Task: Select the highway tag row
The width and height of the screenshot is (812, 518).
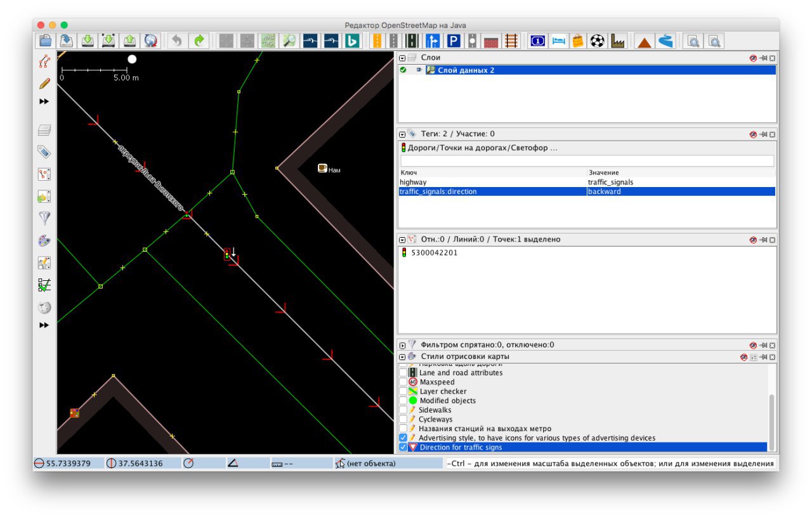Action: click(x=587, y=182)
